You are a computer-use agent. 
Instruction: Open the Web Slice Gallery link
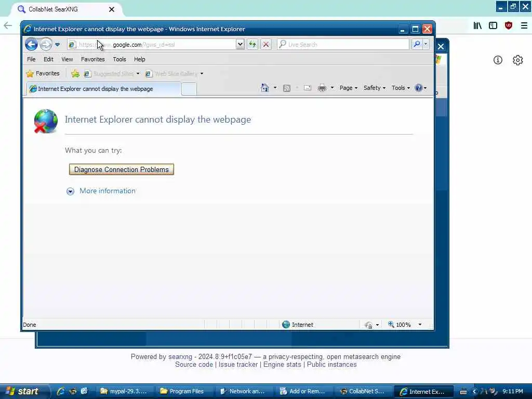(x=175, y=73)
